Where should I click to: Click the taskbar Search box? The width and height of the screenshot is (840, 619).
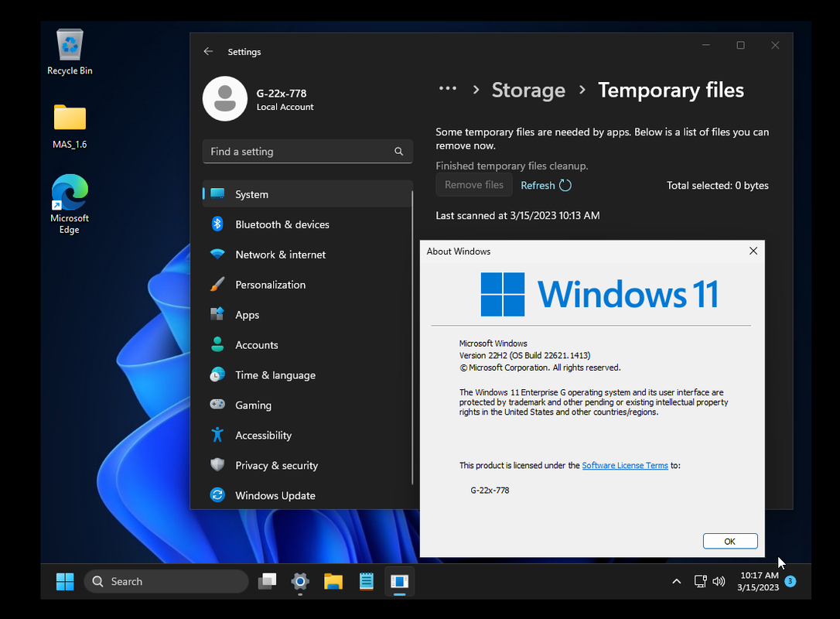tap(166, 582)
